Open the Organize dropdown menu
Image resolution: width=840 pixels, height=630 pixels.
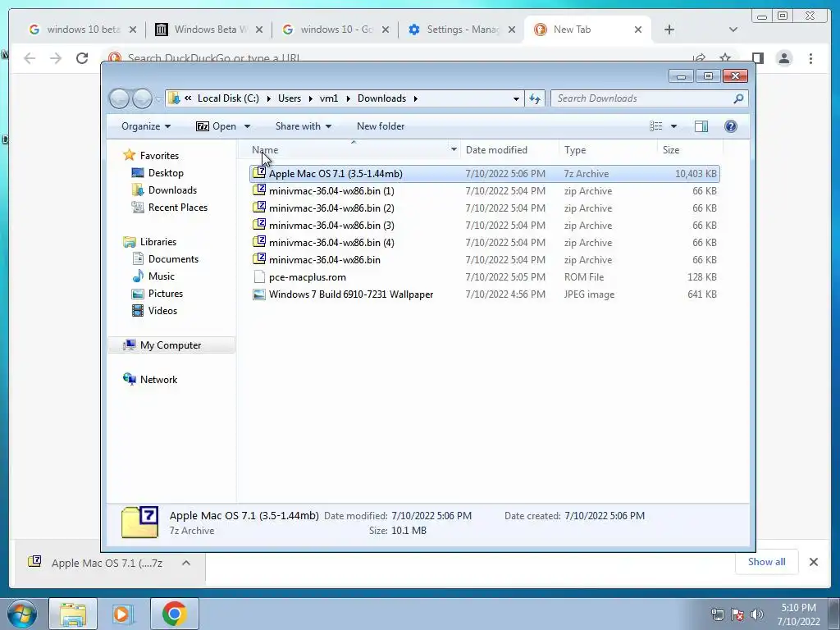click(x=146, y=126)
